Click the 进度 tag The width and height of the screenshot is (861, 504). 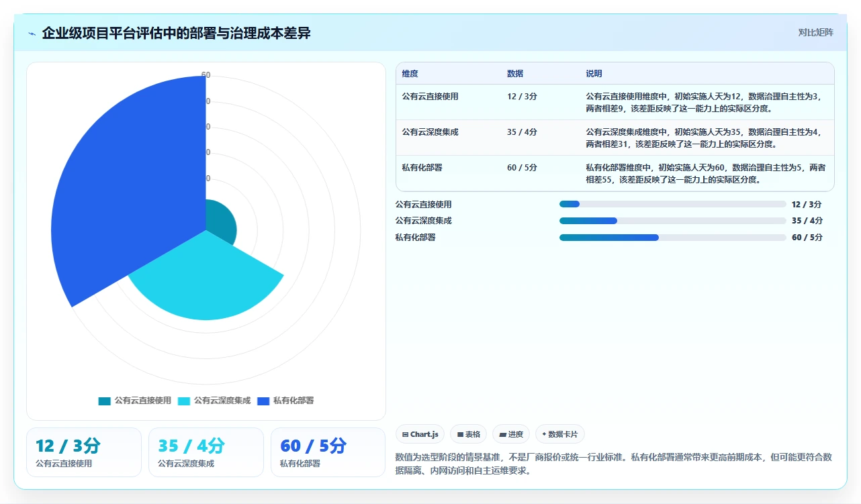[x=511, y=434]
